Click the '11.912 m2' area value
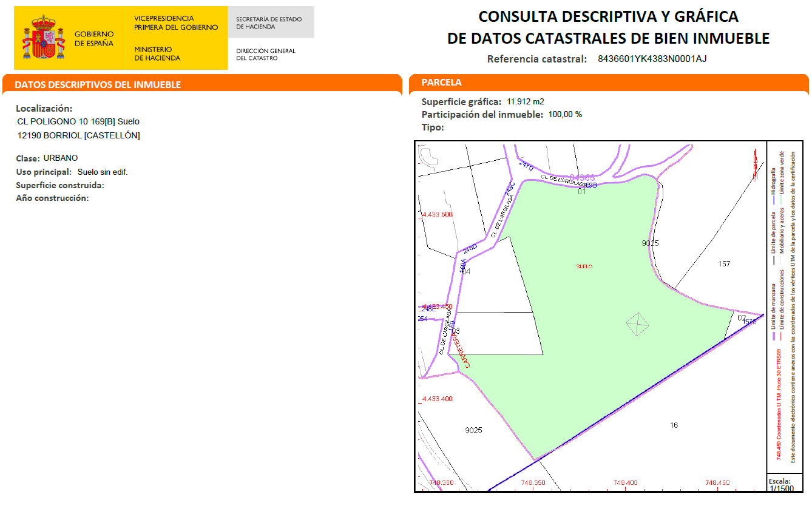The width and height of the screenshot is (812, 508). click(x=526, y=101)
